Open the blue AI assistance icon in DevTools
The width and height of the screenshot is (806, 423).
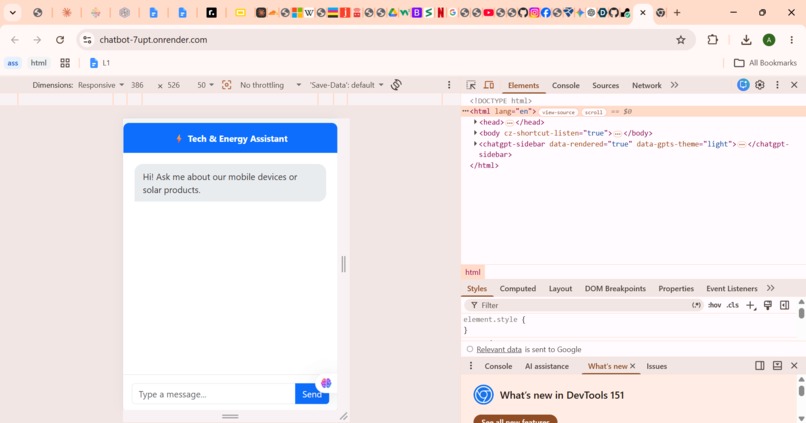(x=743, y=85)
